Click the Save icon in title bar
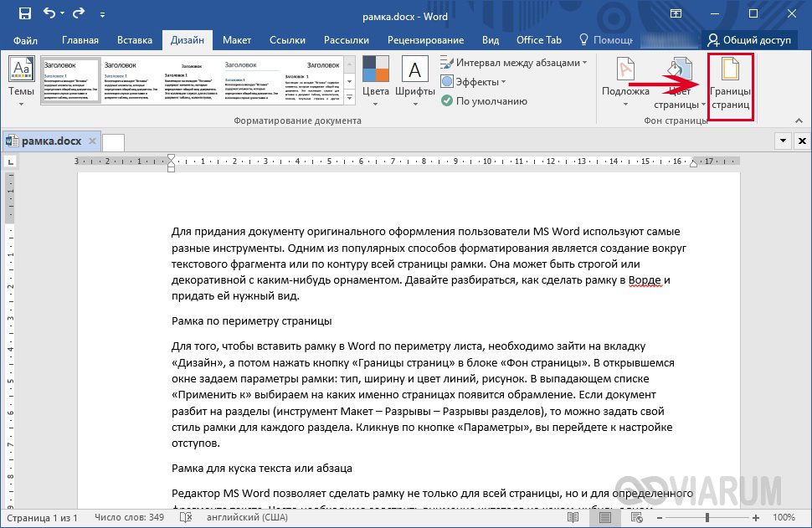Image resolution: width=812 pixels, height=528 pixels. [x=24, y=14]
